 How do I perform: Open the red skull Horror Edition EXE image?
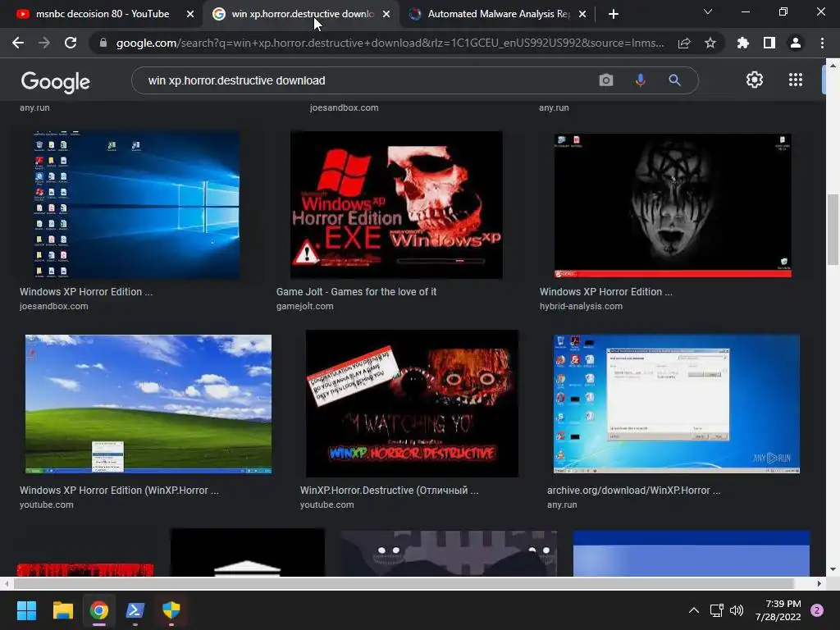tap(396, 205)
